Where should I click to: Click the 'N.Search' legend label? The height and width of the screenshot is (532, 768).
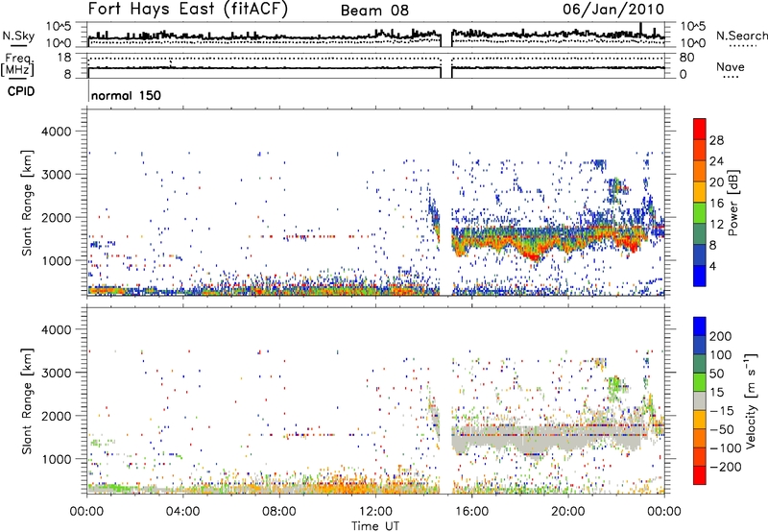click(741, 36)
